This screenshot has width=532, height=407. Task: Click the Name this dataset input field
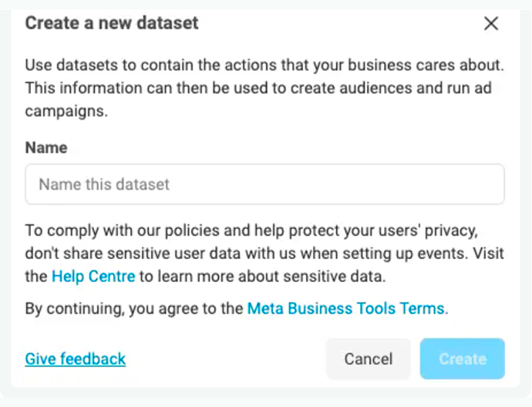pyautogui.click(x=264, y=184)
